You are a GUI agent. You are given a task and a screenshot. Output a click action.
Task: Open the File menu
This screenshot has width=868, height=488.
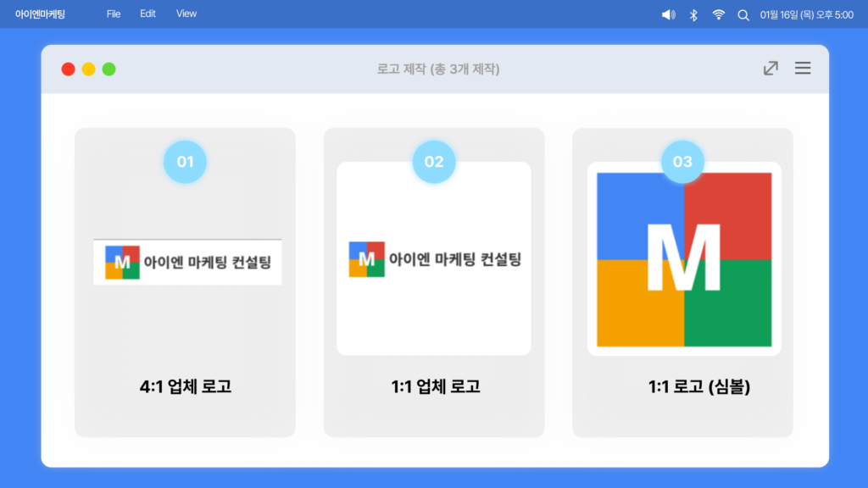(x=114, y=14)
